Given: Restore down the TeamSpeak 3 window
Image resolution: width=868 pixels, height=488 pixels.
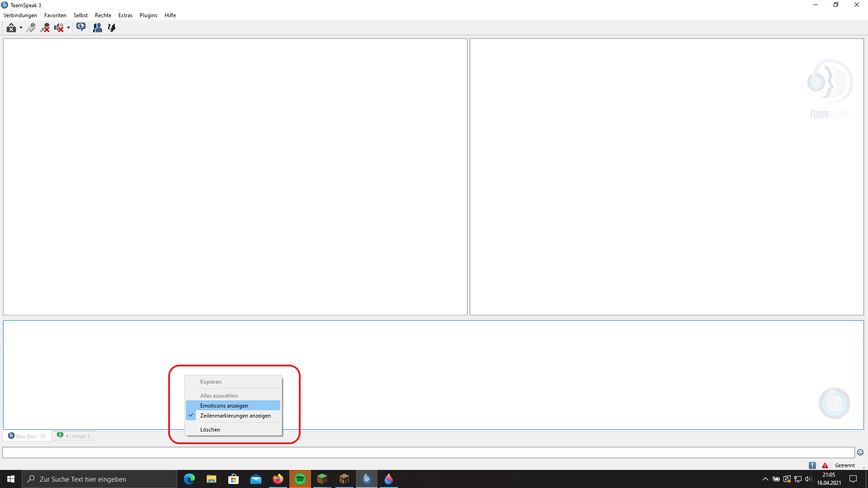Looking at the screenshot, I should pyautogui.click(x=836, y=5).
